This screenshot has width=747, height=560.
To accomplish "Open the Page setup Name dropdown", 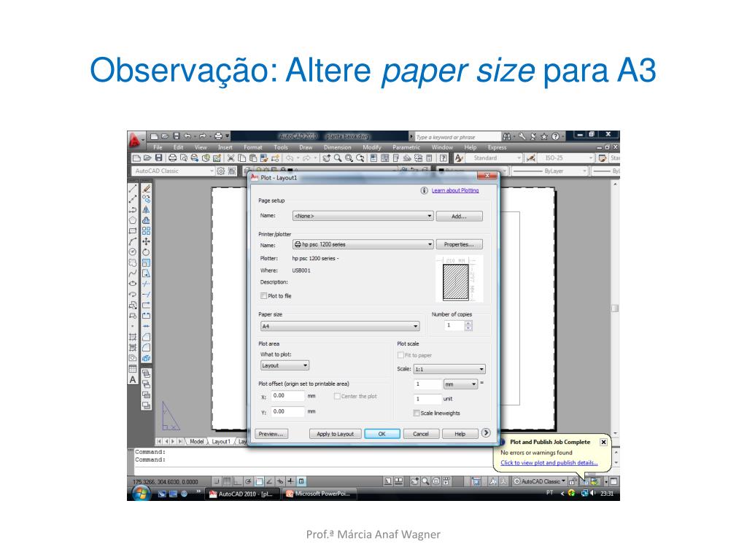I will tap(363, 216).
